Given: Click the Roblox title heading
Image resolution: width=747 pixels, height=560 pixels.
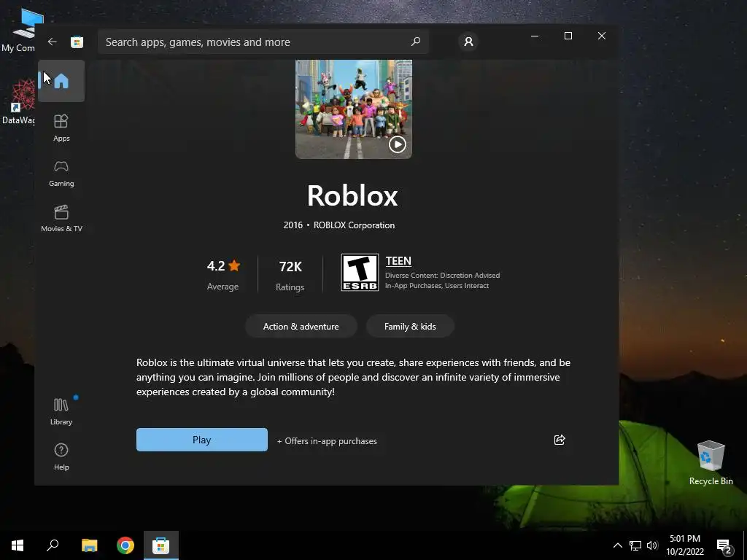Looking at the screenshot, I should (x=352, y=195).
